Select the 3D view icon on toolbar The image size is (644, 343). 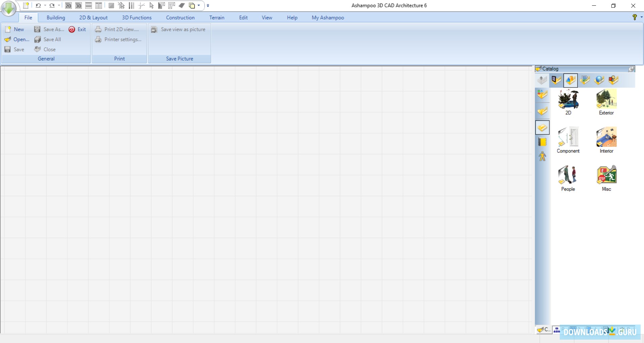(x=79, y=5)
